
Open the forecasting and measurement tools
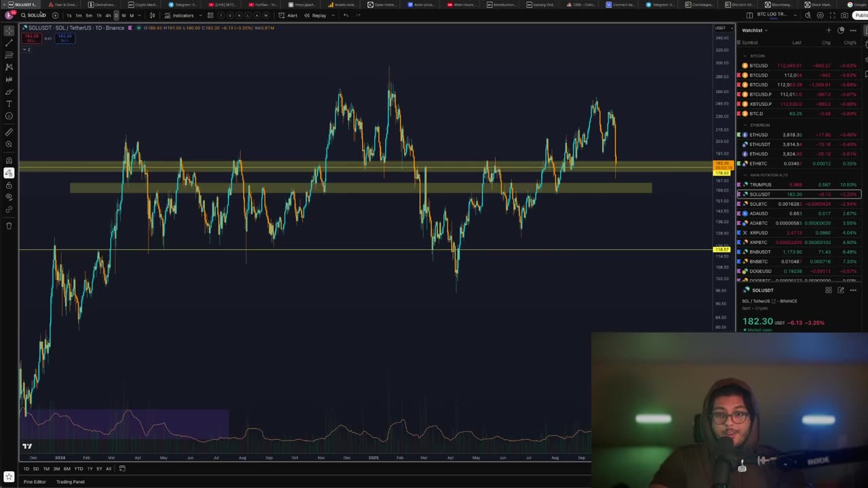point(9,79)
